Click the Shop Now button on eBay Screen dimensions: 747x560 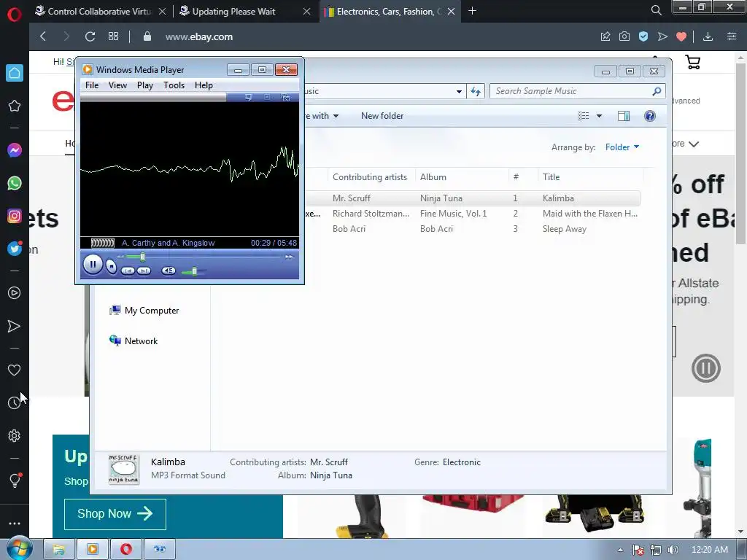click(x=115, y=514)
